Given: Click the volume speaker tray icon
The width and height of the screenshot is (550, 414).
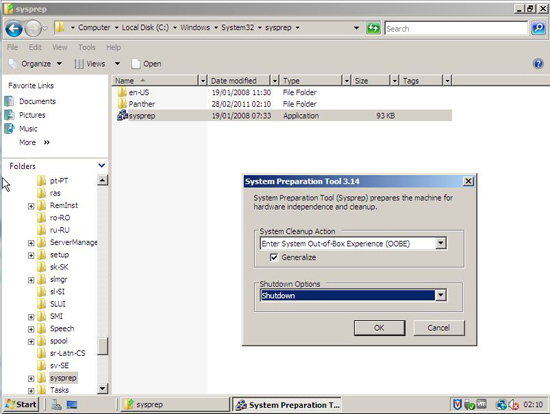Looking at the screenshot, I should [514, 405].
